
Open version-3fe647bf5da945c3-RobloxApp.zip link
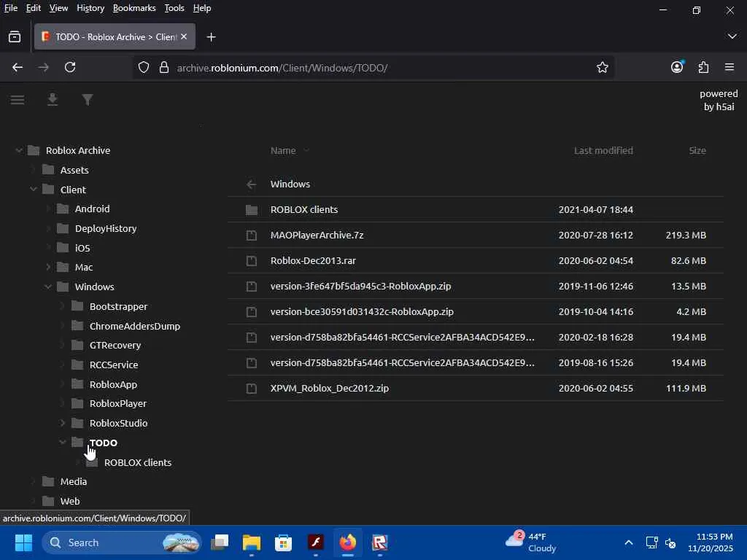click(x=360, y=286)
